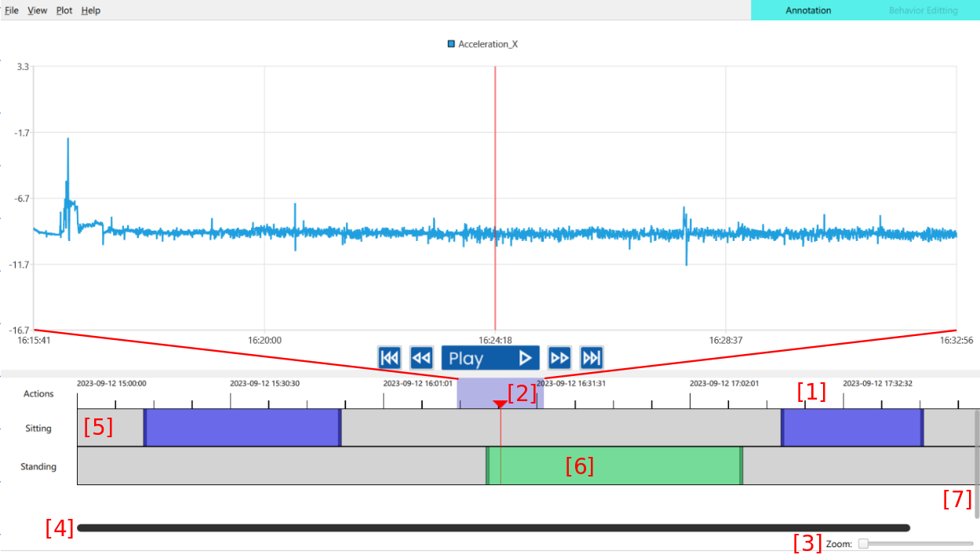Switch to the Behavior Editing tab
The image size is (980, 555).
point(923,10)
